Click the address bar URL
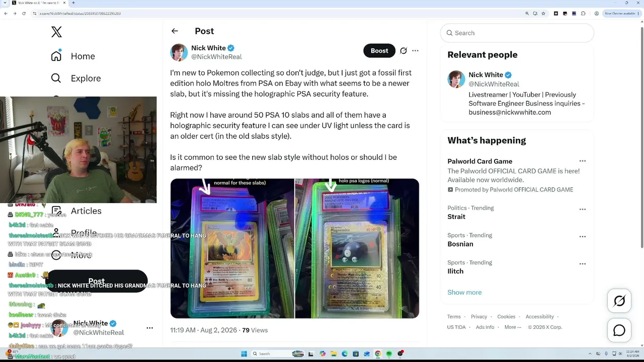The image size is (644, 362). pyautogui.click(x=80, y=14)
